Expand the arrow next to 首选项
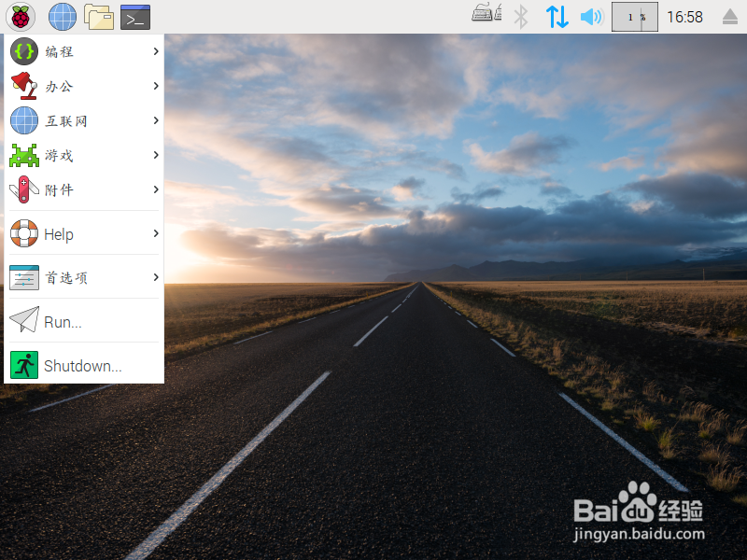747x560 pixels. tap(156, 277)
